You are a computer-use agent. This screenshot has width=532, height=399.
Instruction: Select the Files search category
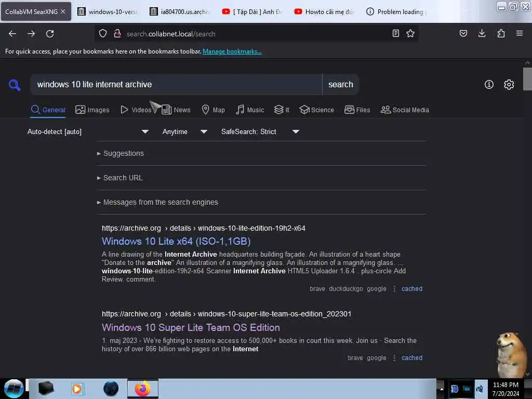click(x=357, y=110)
